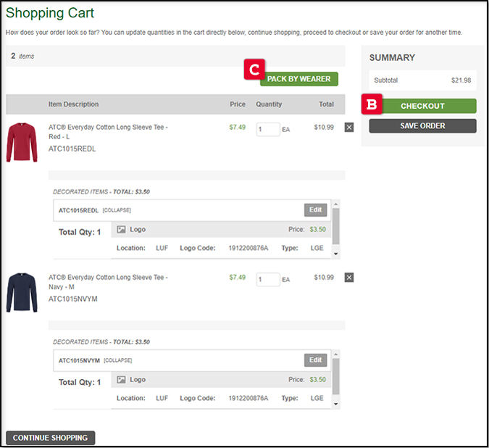The height and width of the screenshot is (448, 489).
Task: Open the red long sleeve tee thumbnail
Action: pos(21,141)
